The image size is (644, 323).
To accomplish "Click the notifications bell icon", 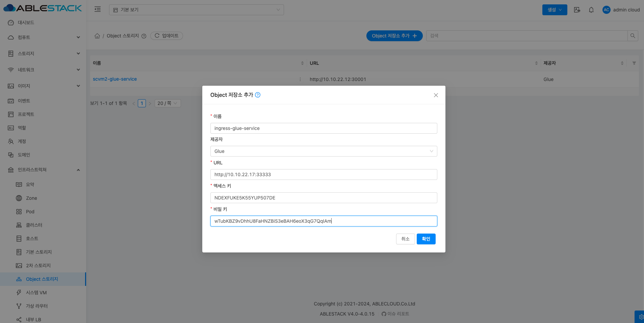I will tap(591, 10).
